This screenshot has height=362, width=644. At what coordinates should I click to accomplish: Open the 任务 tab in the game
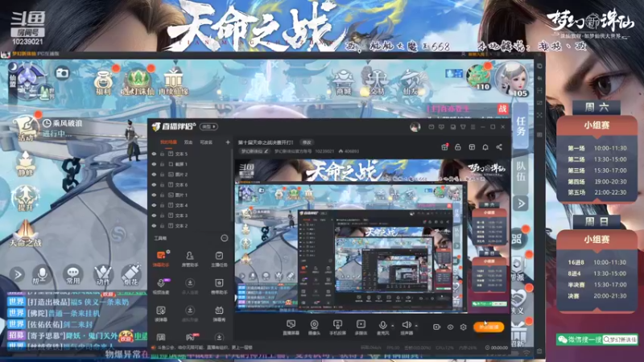pyautogui.click(x=521, y=126)
